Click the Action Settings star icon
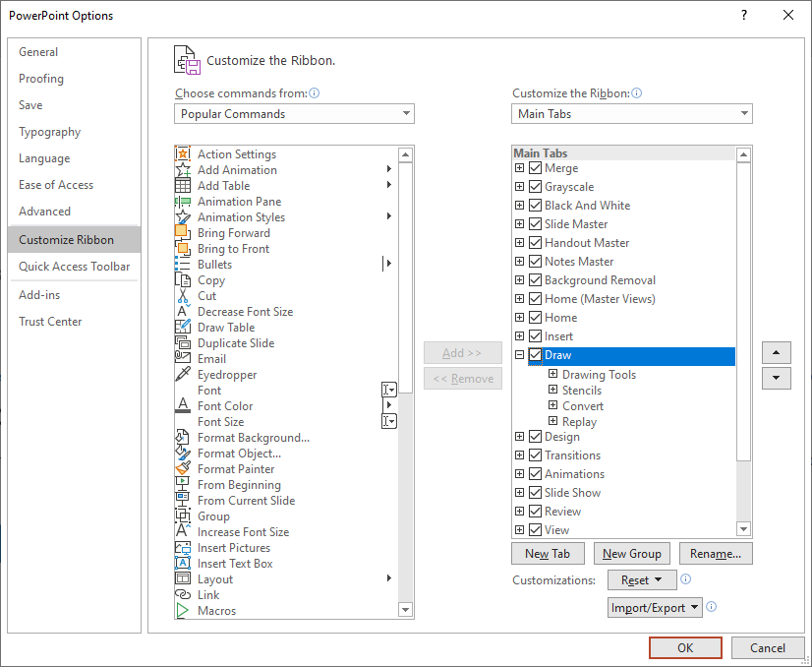Image resolution: width=812 pixels, height=667 pixels. tap(182, 153)
